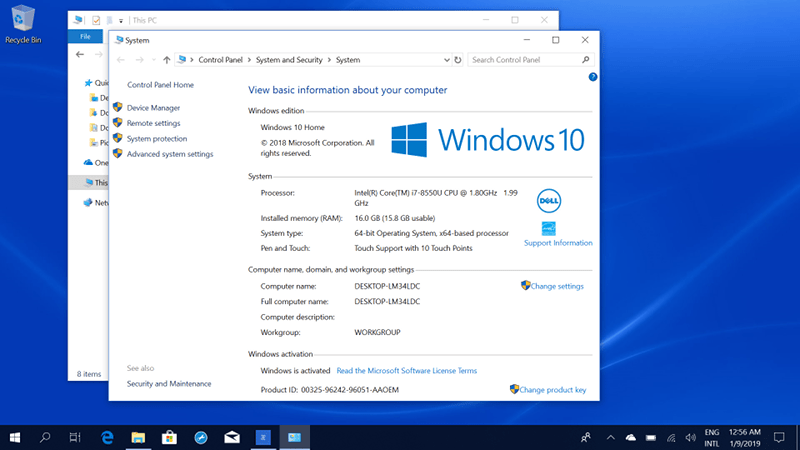Open the network tray icon
Viewport: 800px width, 450px height.
pyautogui.click(x=671, y=437)
